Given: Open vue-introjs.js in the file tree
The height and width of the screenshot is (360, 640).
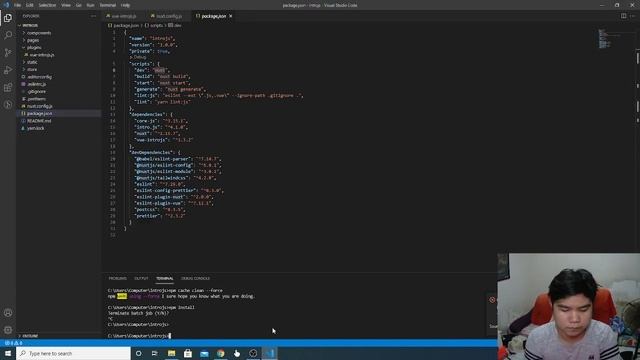Looking at the screenshot, I should click(x=58, y=55).
